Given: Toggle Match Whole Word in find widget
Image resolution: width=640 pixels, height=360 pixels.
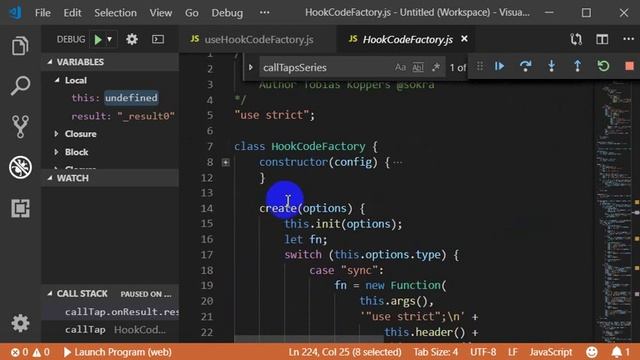Looking at the screenshot, I should 418,67.
